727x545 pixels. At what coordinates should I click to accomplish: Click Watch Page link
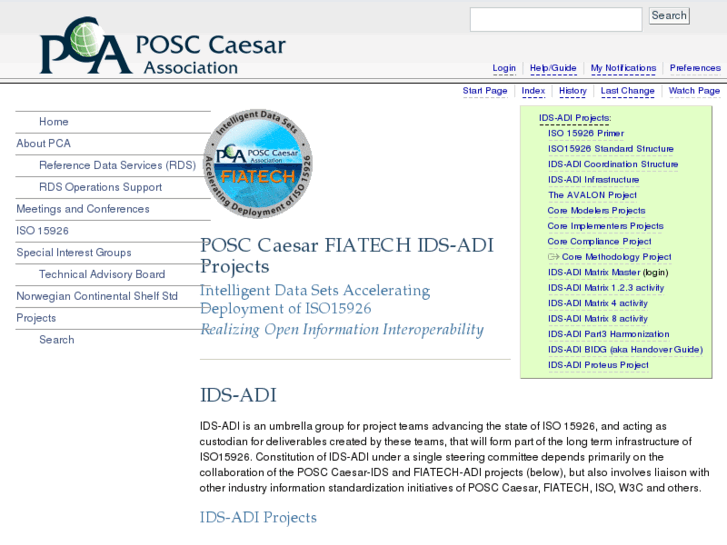pos(694,91)
